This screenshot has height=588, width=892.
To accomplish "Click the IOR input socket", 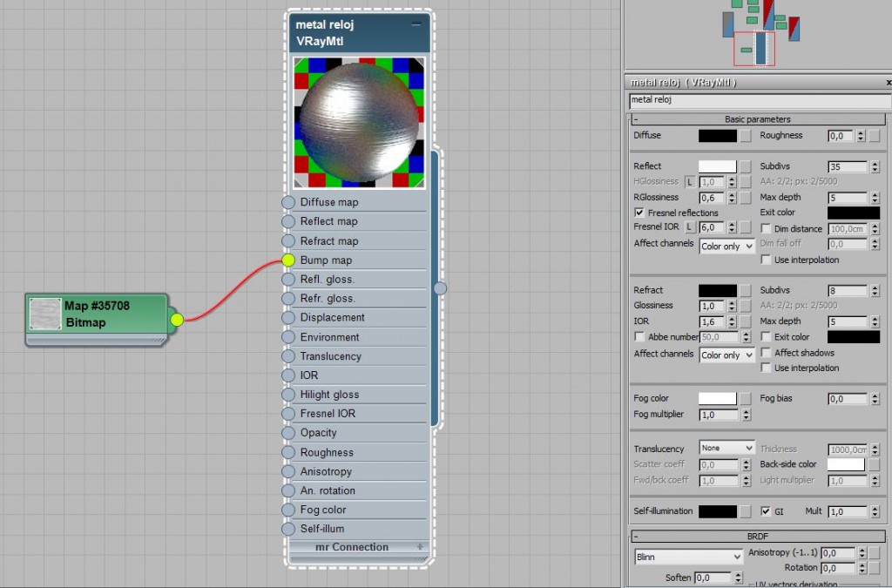I will 288,375.
